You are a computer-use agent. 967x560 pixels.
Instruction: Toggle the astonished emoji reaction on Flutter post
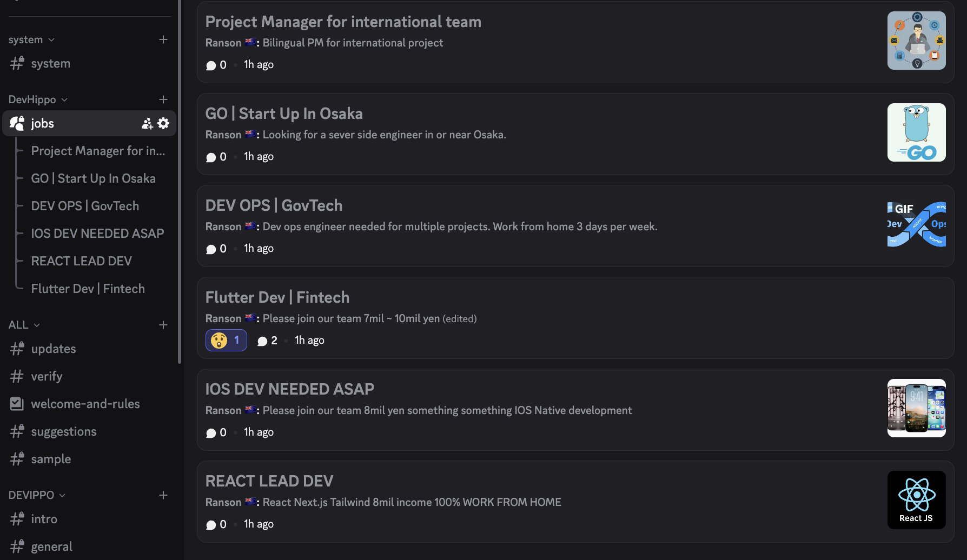click(226, 341)
